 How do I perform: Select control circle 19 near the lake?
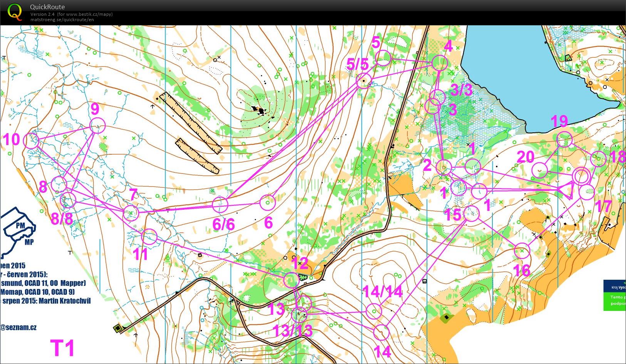click(x=566, y=139)
